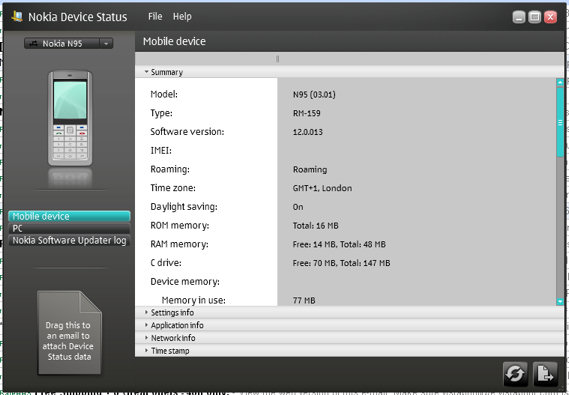
Task: Open the Help menu
Action: tap(182, 16)
